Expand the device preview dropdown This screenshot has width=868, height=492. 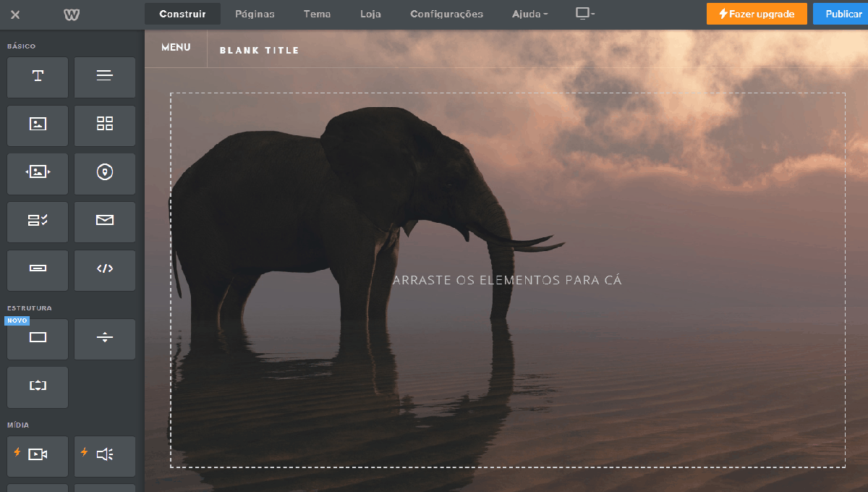[x=584, y=14]
